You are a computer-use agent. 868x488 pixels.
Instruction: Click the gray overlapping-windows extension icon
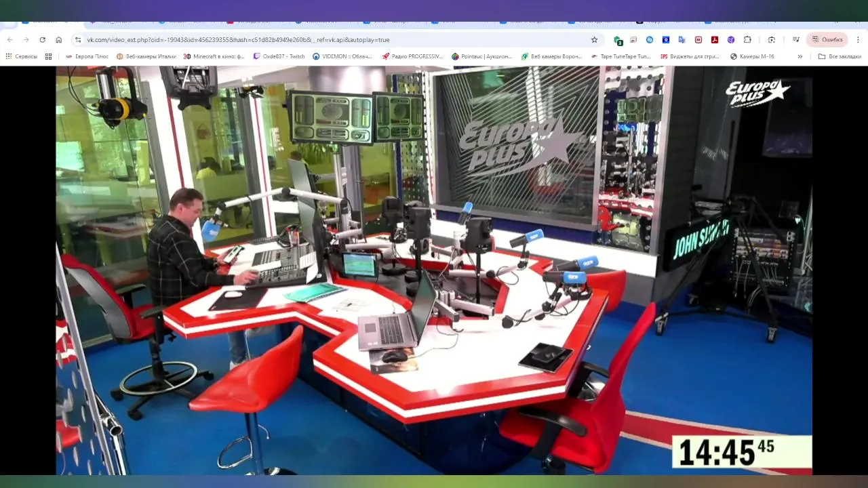coord(633,40)
